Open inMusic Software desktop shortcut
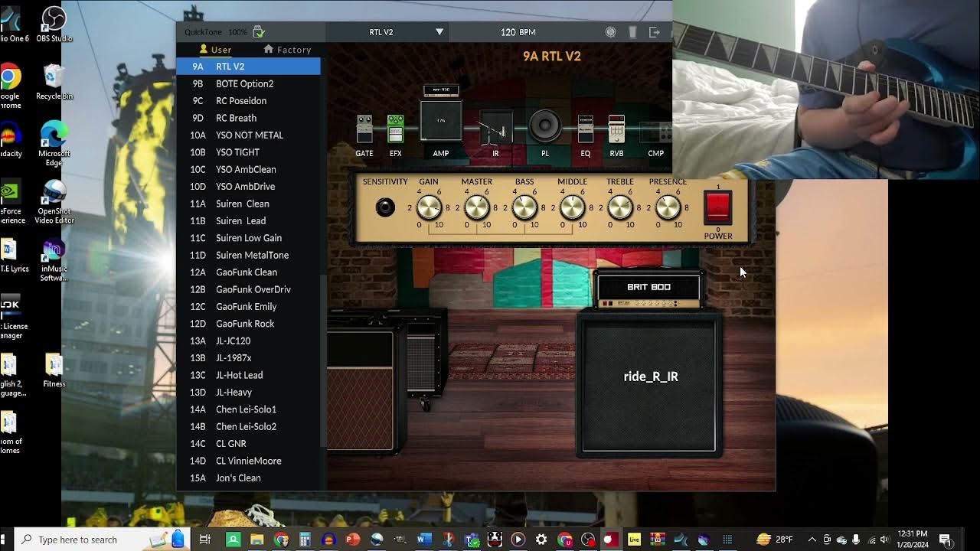The image size is (980, 551). click(x=54, y=260)
